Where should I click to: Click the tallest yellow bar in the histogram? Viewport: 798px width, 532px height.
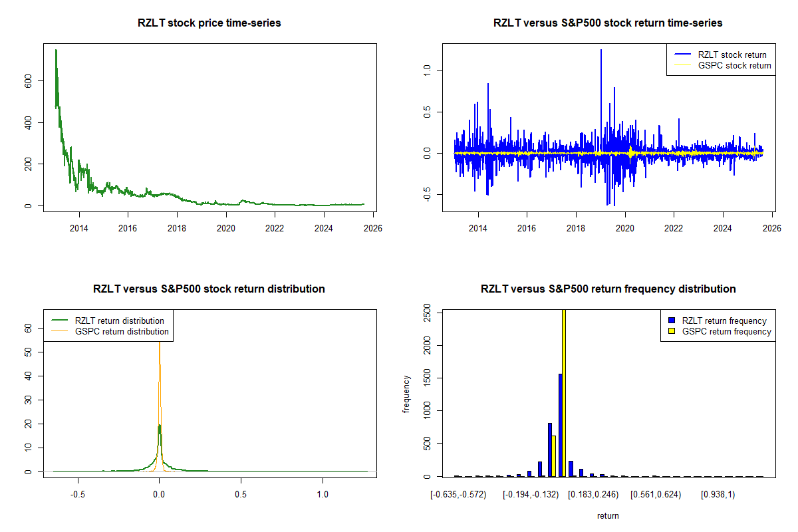564,392
